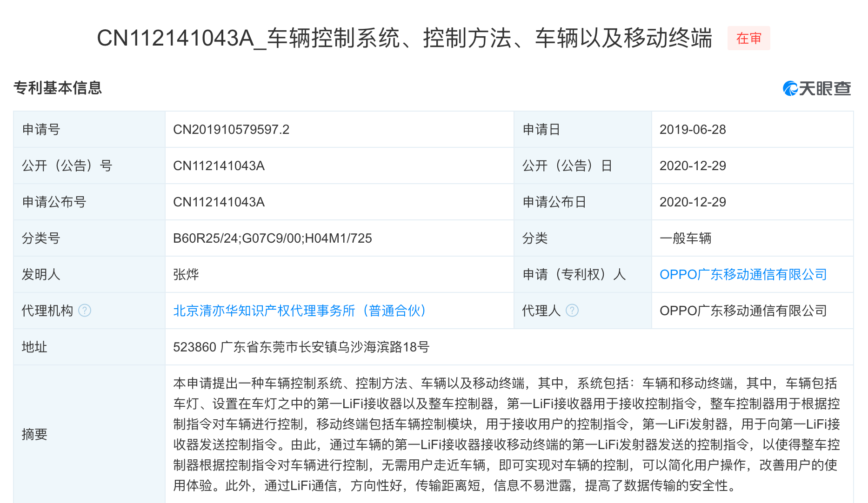Click the 分类 label cell
Screen dimensions: 868x503
tap(583, 238)
